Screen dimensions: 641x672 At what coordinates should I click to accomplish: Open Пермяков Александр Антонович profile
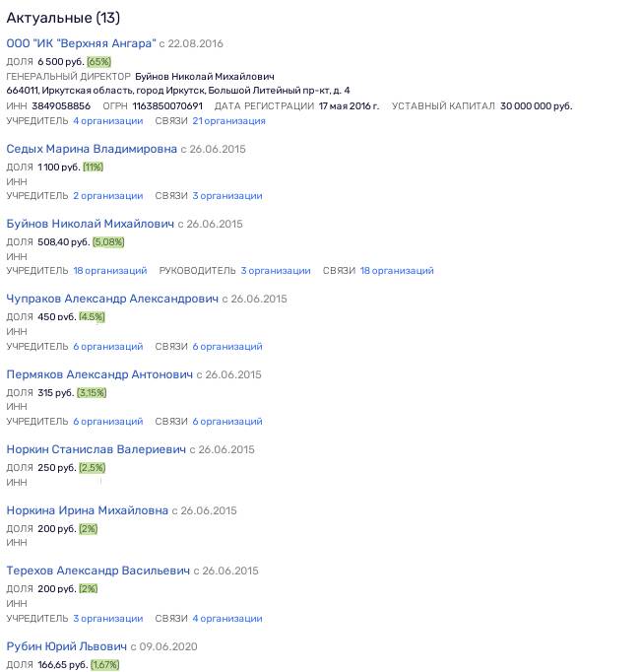[x=99, y=375]
